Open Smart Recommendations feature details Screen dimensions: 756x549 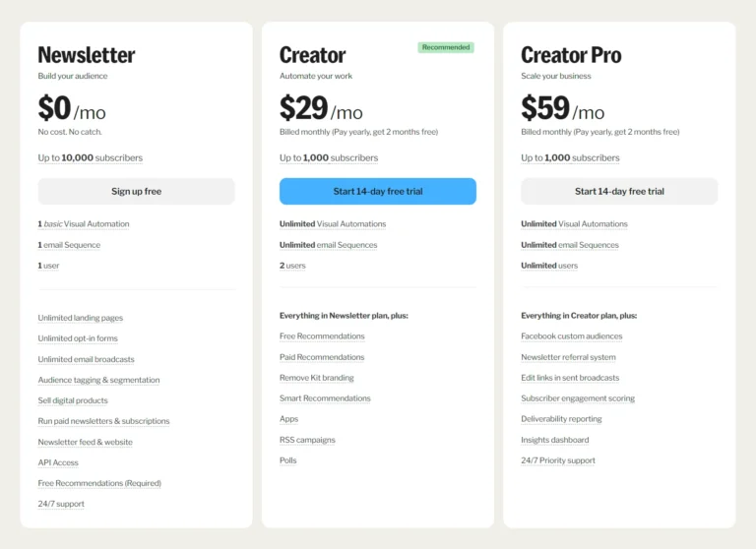click(x=325, y=398)
